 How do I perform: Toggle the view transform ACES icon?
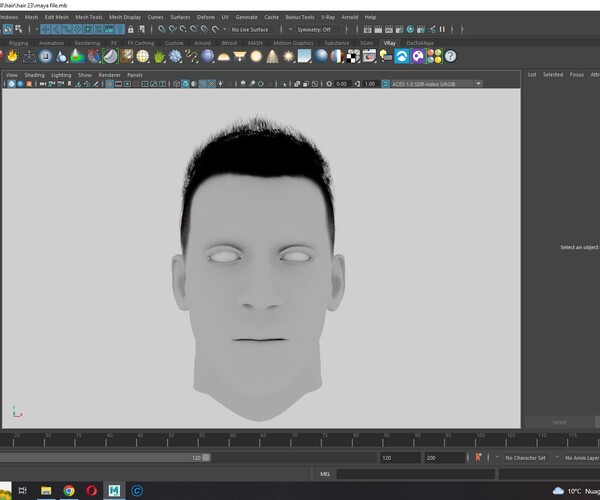[385, 84]
